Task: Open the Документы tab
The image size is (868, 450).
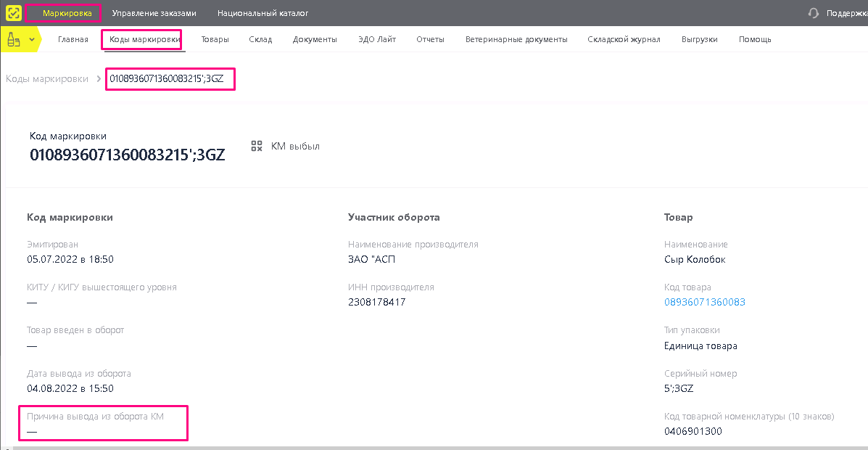Action: pos(315,39)
